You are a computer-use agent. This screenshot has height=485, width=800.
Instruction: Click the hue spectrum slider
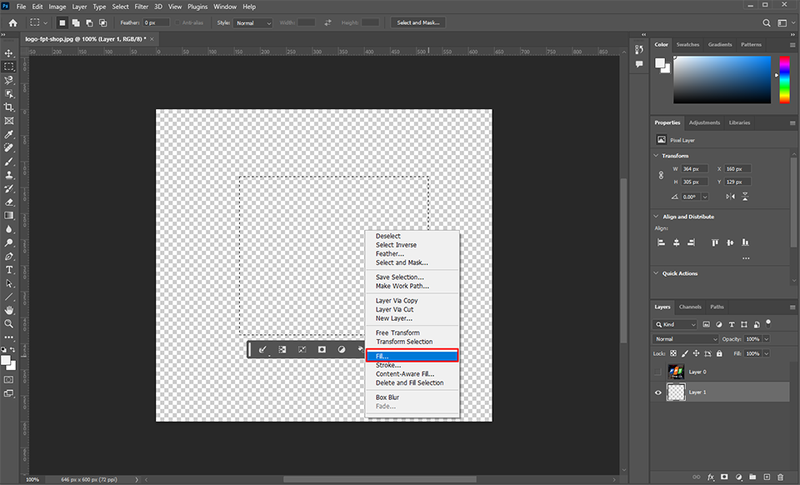pos(784,80)
